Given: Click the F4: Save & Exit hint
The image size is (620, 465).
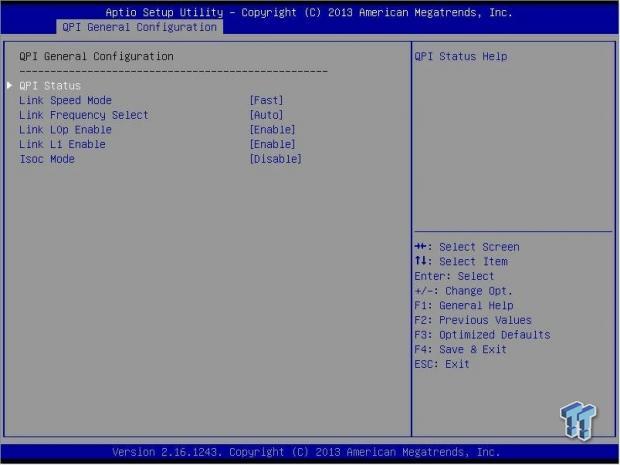Looking at the screenshot, I should click(461, 350).
